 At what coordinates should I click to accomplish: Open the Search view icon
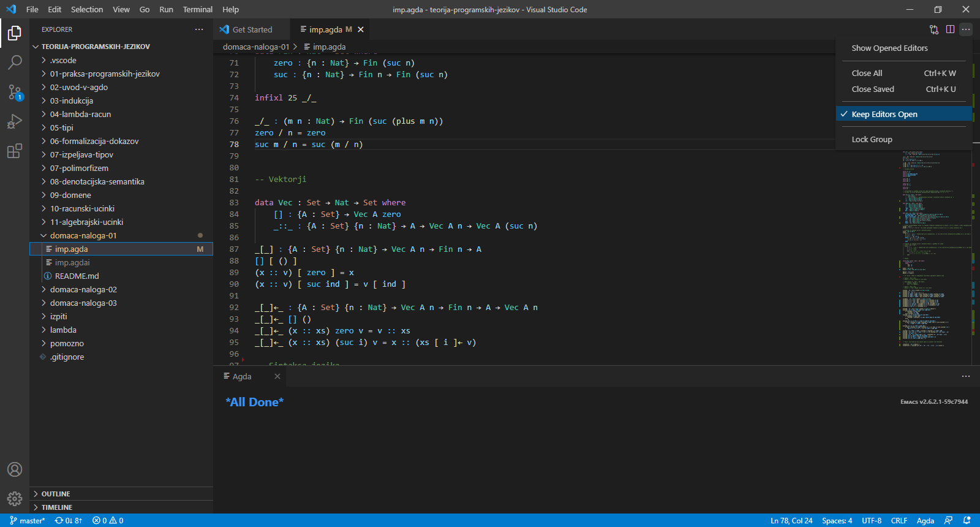(x=15, y=63)
